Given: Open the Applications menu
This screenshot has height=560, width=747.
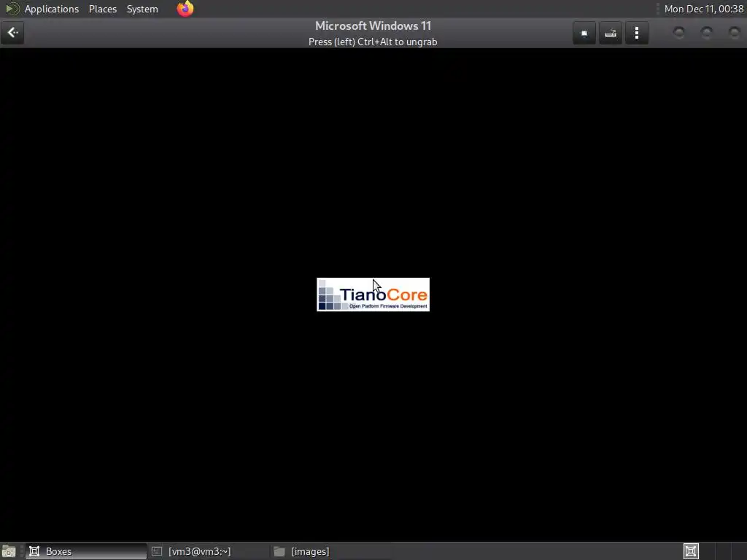Looking at the screenshot, I should click(x=52, y=9).
